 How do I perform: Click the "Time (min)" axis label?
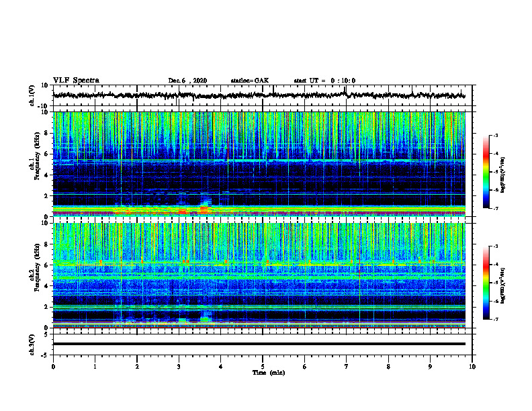pos(269,373)
